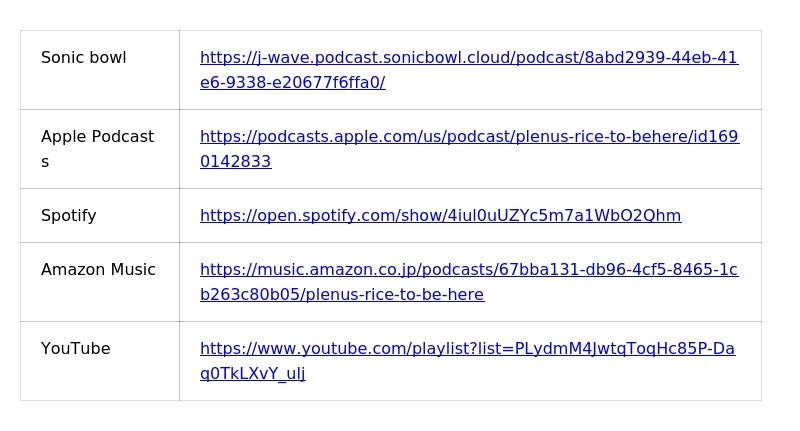Click the wrapped link text '0142833'

pyautogui.click(x=235, y=162)
